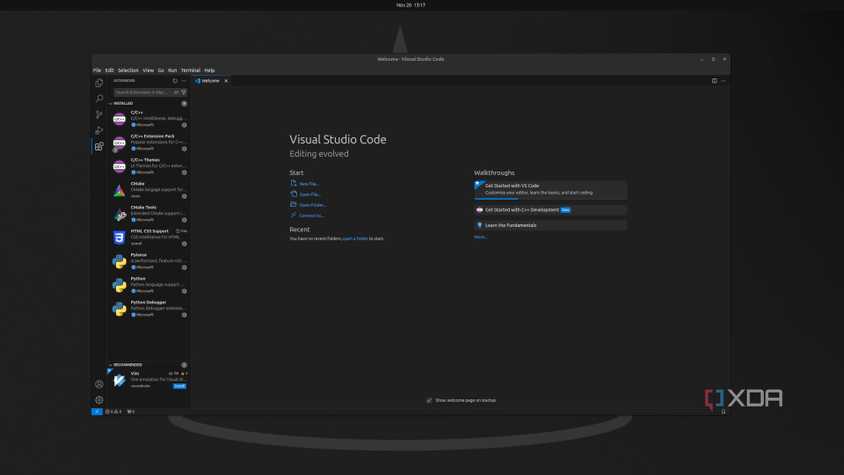Select the C/C++ extension row
The width and height of the screenshot is (844, 475).
pos(149,118)
